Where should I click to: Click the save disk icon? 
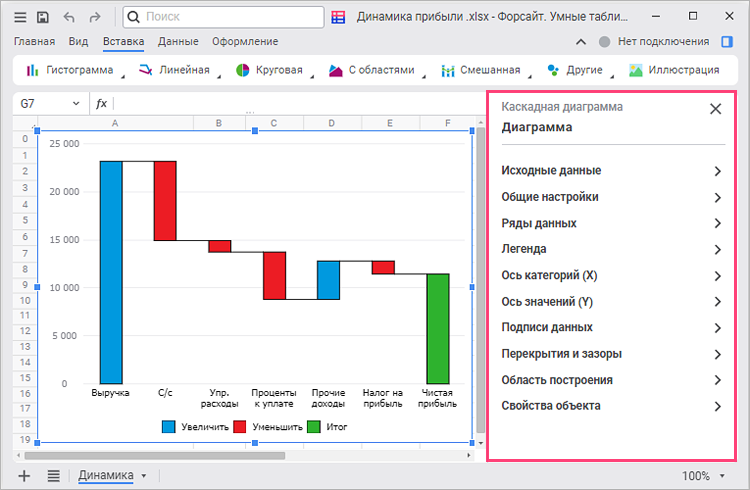pyautogui.click(x=43, y=17)
